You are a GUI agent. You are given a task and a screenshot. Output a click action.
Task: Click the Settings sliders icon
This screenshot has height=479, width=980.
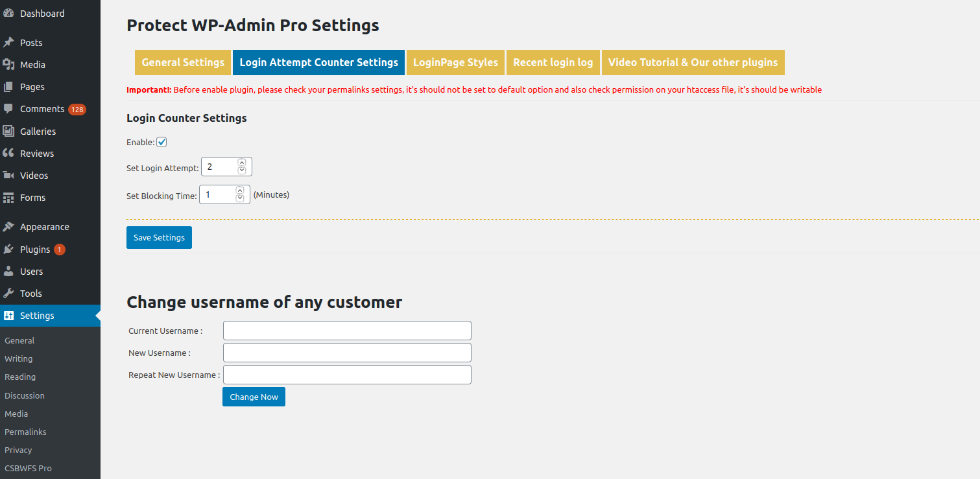click(x=8, y=316)
